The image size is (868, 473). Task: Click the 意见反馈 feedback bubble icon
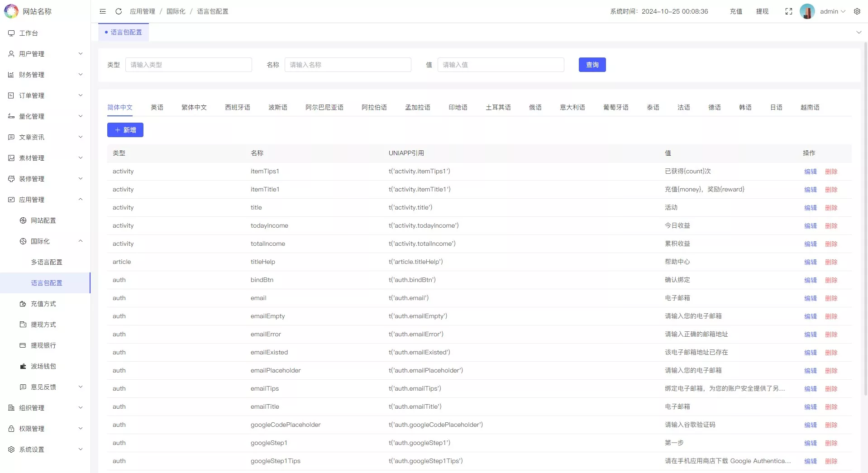pos(23,387)
